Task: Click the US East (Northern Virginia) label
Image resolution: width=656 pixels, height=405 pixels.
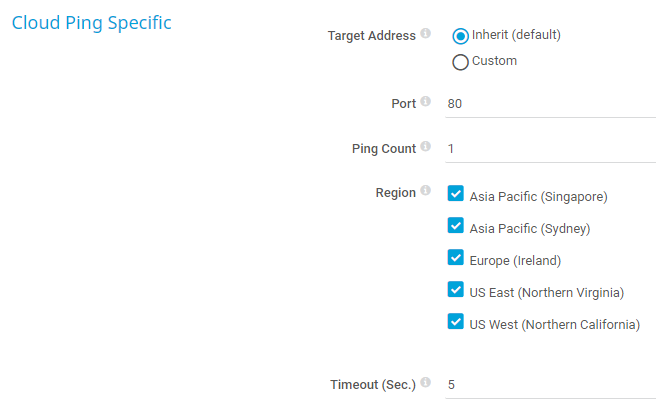Action: click(x=546, y=293)
